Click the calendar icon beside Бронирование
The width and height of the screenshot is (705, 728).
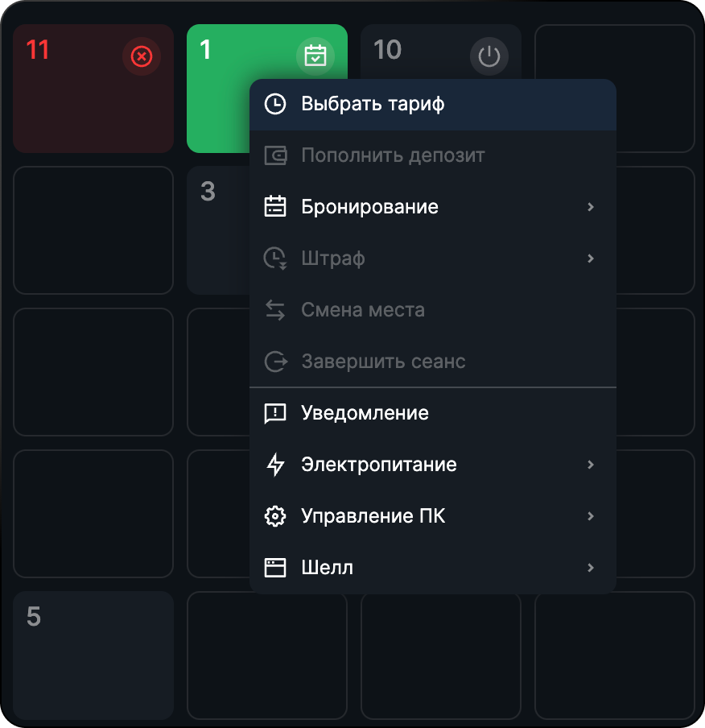tap(275, 207)
